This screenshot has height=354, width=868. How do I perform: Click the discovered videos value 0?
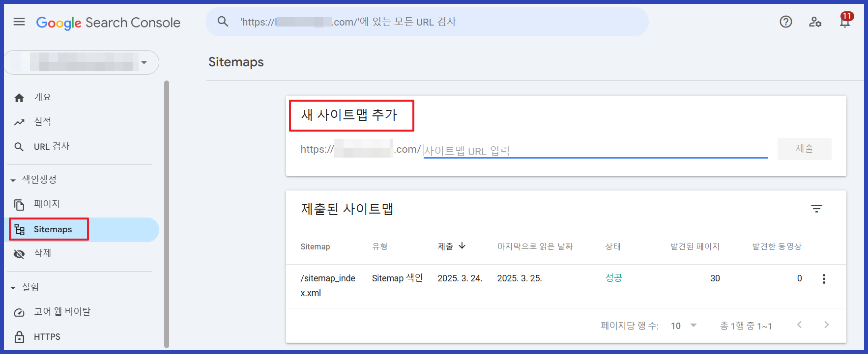point(800,278)
